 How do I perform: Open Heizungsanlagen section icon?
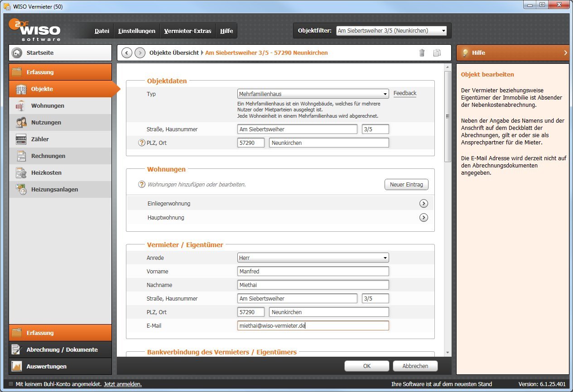[21, 189]
